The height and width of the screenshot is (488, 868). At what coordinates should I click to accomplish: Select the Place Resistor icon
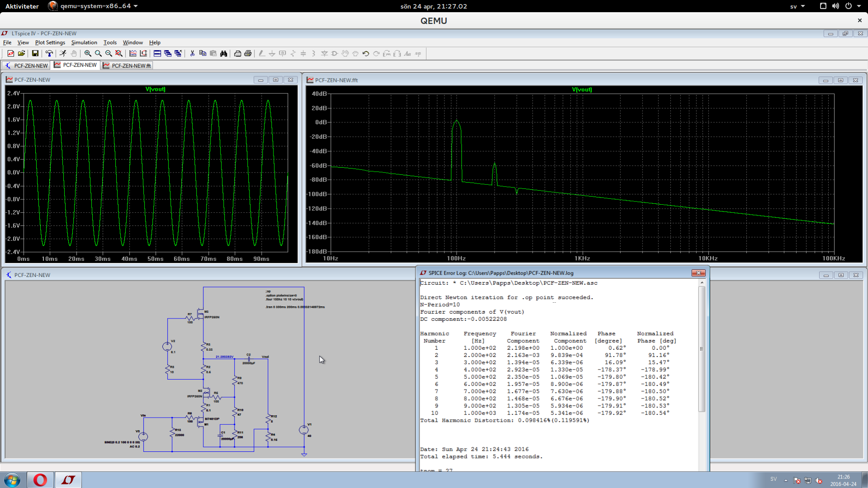[293, 53]
